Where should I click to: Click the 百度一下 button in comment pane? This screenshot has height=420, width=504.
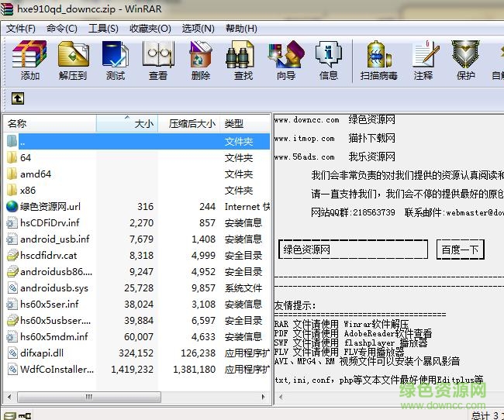click(x=461, y=250)
